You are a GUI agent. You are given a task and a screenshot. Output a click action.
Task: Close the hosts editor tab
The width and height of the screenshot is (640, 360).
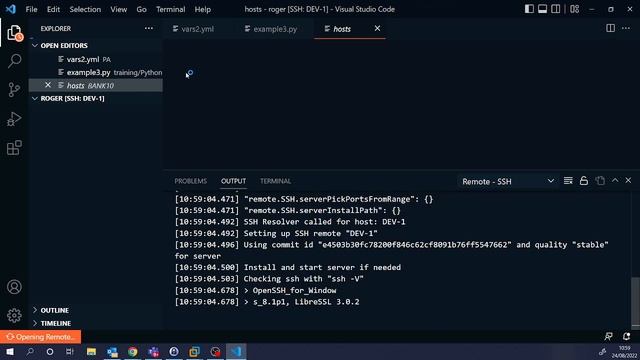377,28
